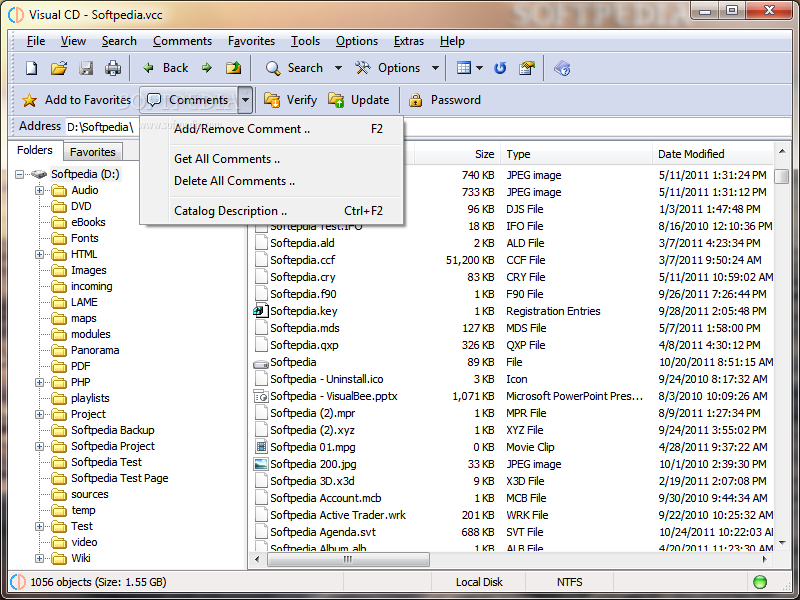The image size is (800, 600).
Task: Select the file Softpedia Agenda.svt
Action: [x=323, y=532]
